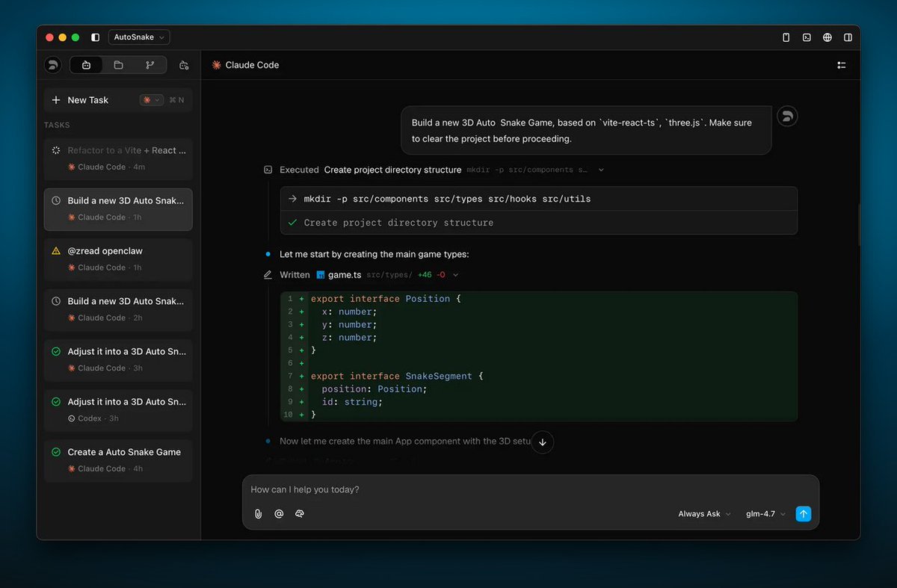
Task: Open the device preview icon in title bar
Action: pyautogui.click(x=786, y=37)
